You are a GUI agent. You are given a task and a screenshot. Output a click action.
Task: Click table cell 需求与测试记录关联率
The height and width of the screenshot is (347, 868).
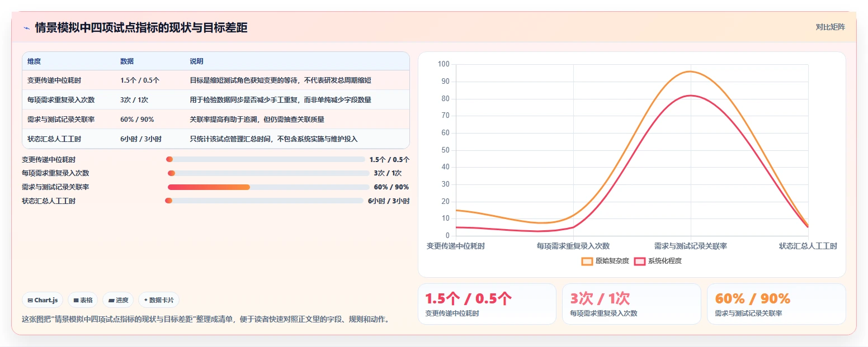tap(61, 120)
